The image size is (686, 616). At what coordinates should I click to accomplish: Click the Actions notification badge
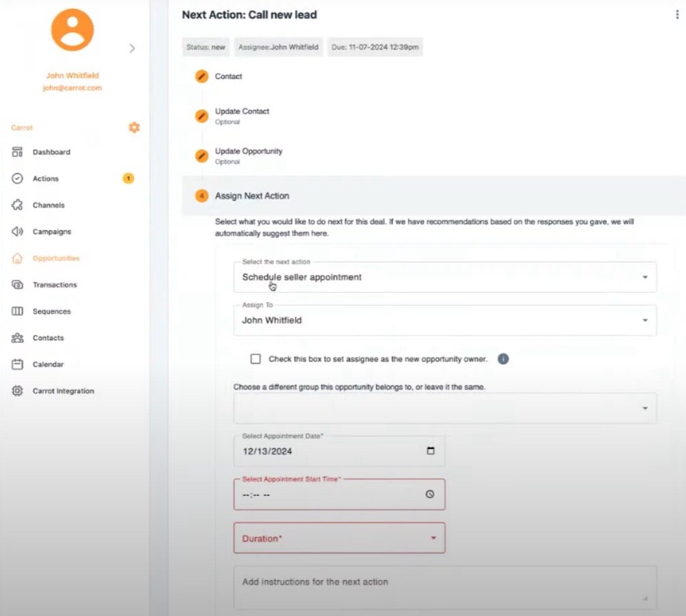point(128,178)
